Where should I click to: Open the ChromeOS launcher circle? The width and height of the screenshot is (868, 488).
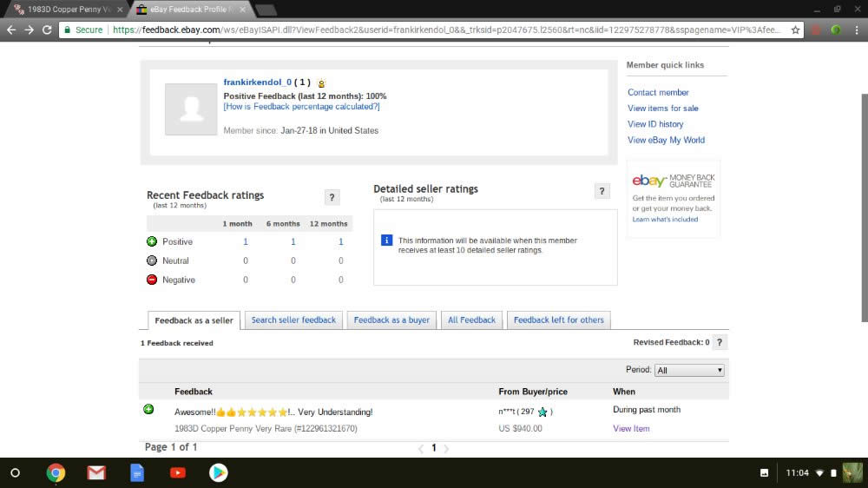point(16,473)
